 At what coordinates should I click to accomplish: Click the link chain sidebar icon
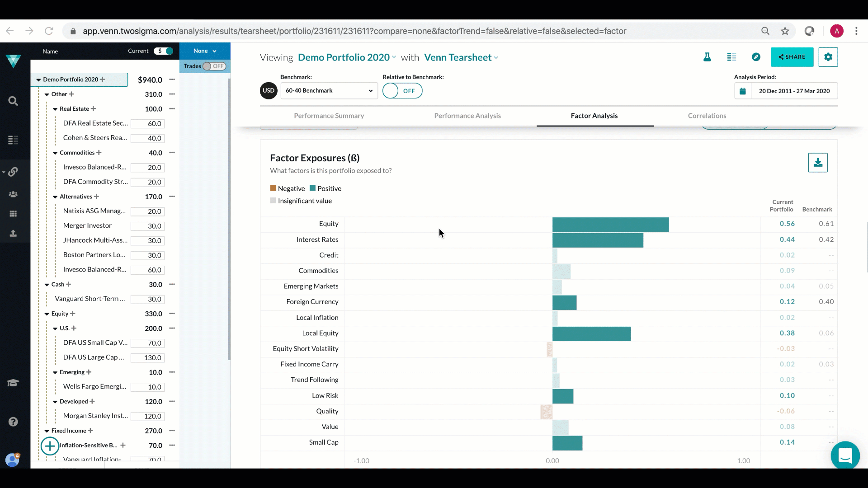point(13,172)
